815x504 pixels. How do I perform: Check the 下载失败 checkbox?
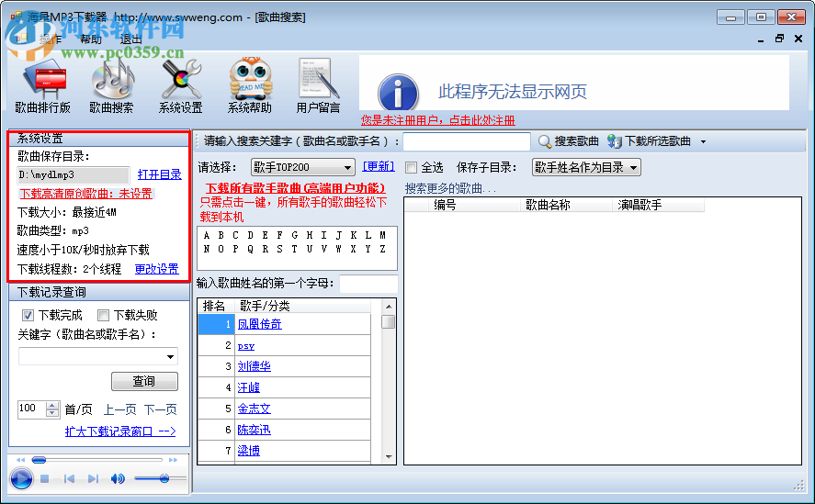[x=104, y=316]
